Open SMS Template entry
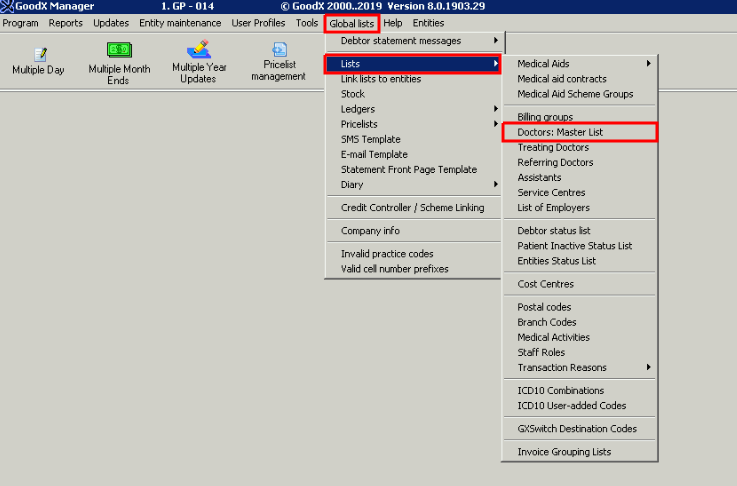The height and width of the screenshot is (486, 737). click(x=414, y=140)
